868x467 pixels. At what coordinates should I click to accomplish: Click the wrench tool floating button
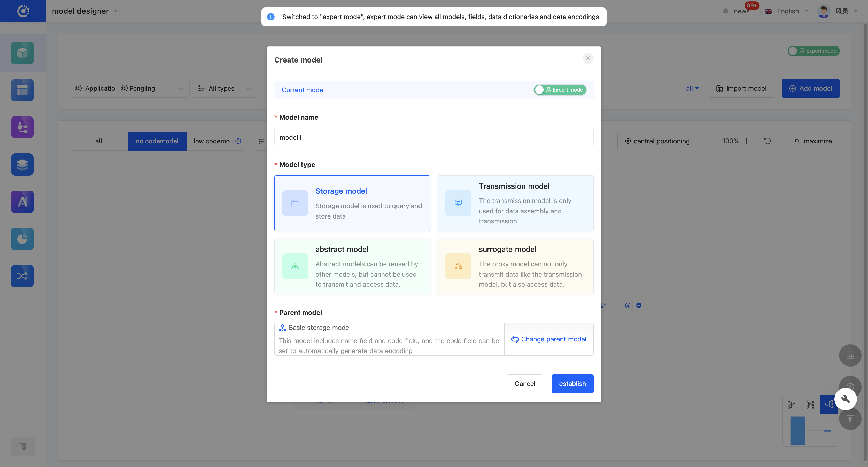(x=845, y=399)
